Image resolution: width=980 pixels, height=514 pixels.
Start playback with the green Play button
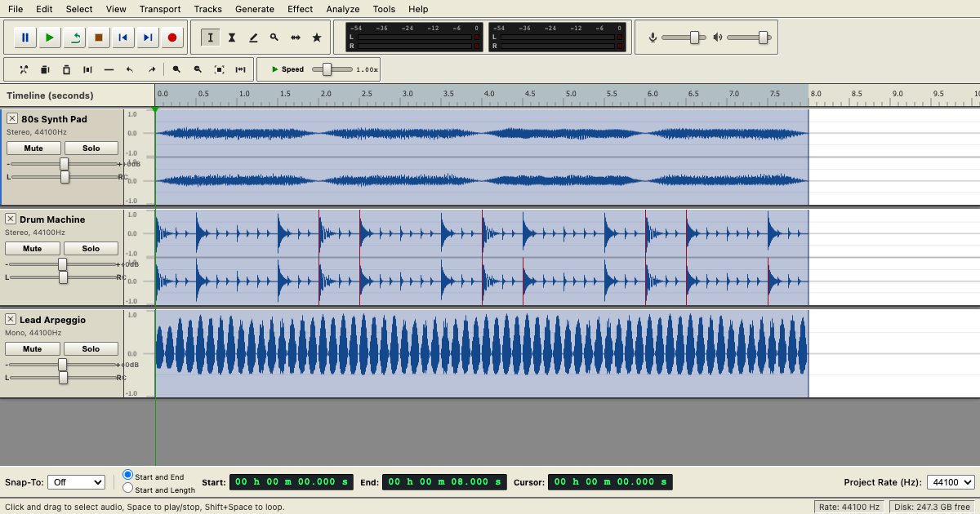[50, 38]
